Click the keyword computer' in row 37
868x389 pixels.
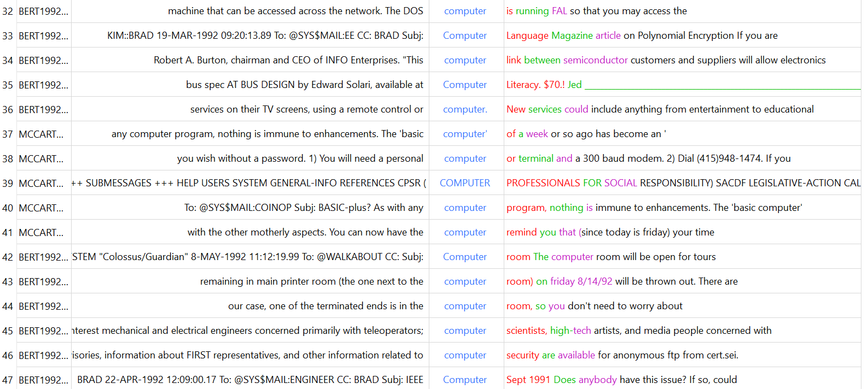pyautogui.click(x=464, y=134)
